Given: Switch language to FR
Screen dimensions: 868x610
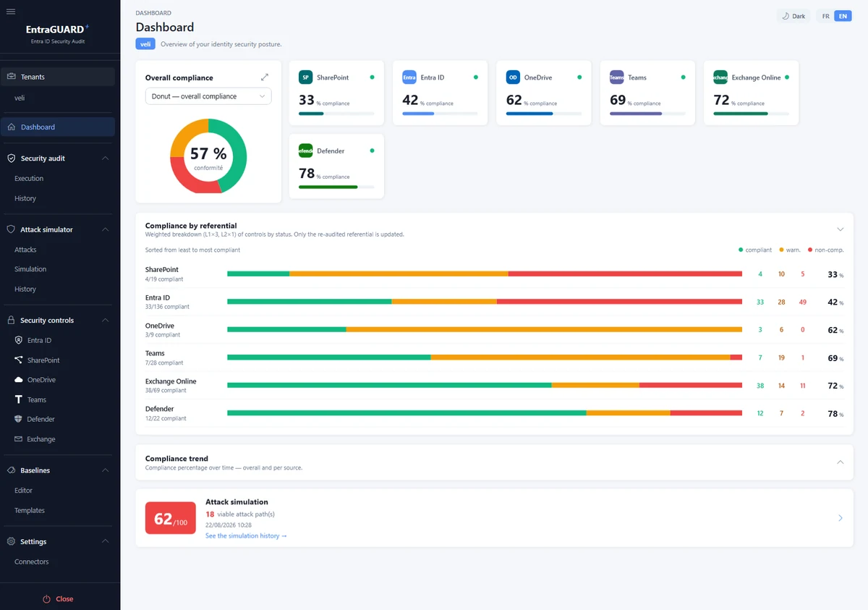Looking at the screenshot, I should pos(825,16).
